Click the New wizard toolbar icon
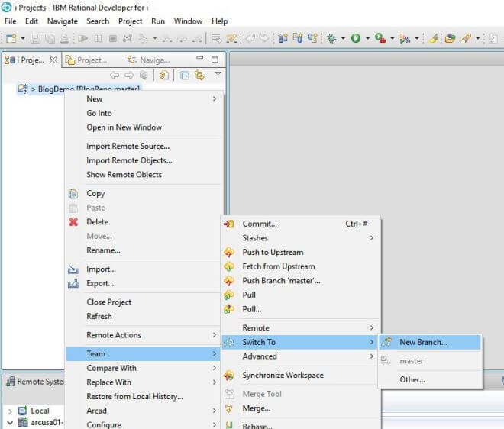 11,38
